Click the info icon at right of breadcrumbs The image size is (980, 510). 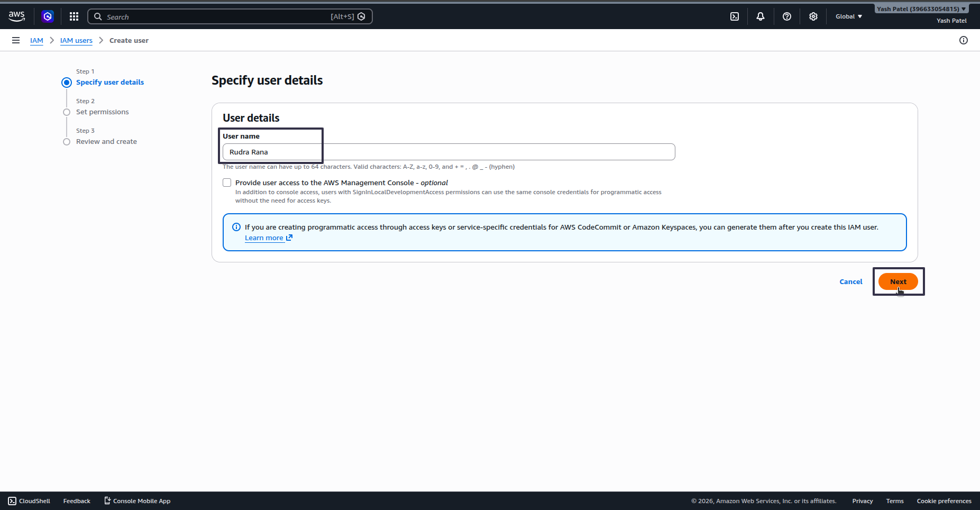964,40
